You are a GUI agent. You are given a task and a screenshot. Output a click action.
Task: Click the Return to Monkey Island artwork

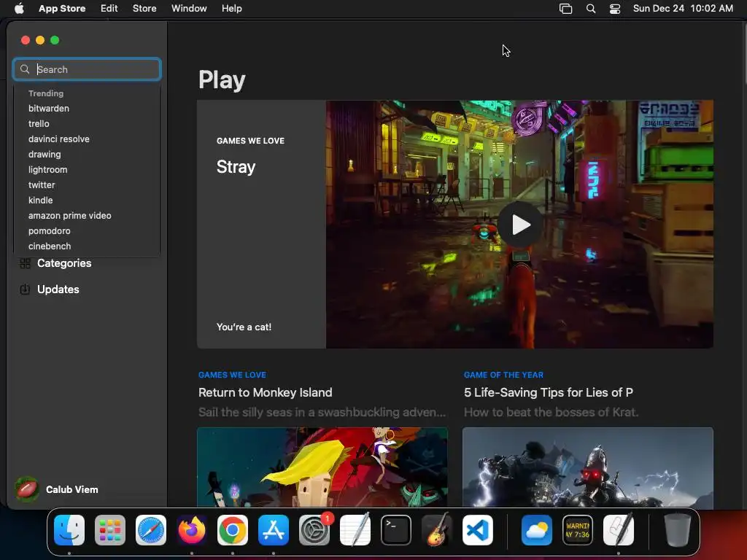click(x=322, y=467)
